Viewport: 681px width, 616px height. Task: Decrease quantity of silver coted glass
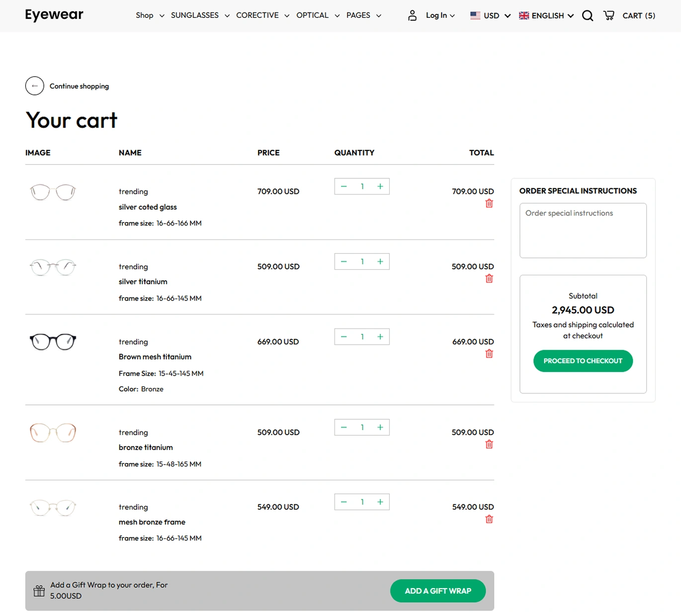pyautogui.click(x=343, y=186)
